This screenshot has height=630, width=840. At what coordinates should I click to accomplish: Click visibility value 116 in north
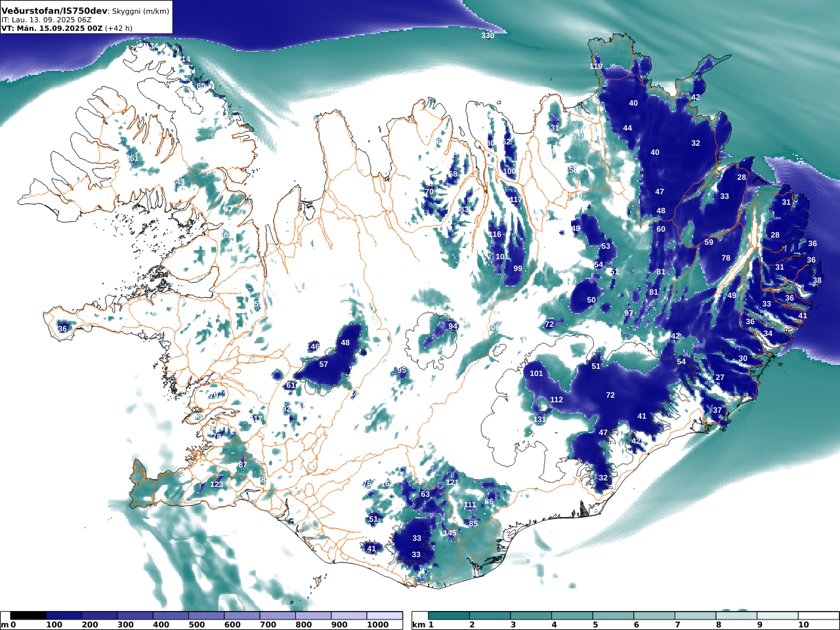pyautogui.click(x=495, y=234)
